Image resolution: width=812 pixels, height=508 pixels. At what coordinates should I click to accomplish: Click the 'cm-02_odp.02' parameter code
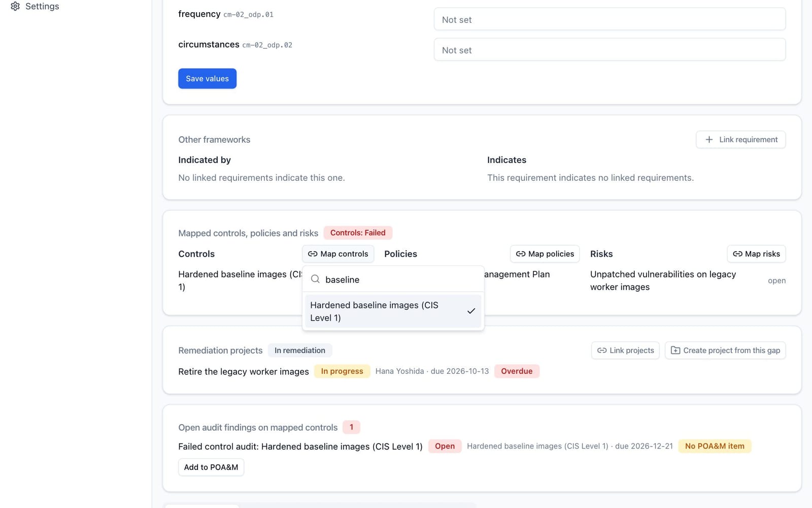tap(267, 45)
